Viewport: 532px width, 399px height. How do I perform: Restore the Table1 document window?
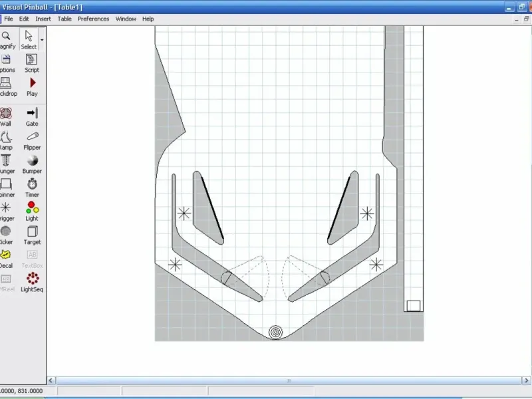tap(526, 19)
